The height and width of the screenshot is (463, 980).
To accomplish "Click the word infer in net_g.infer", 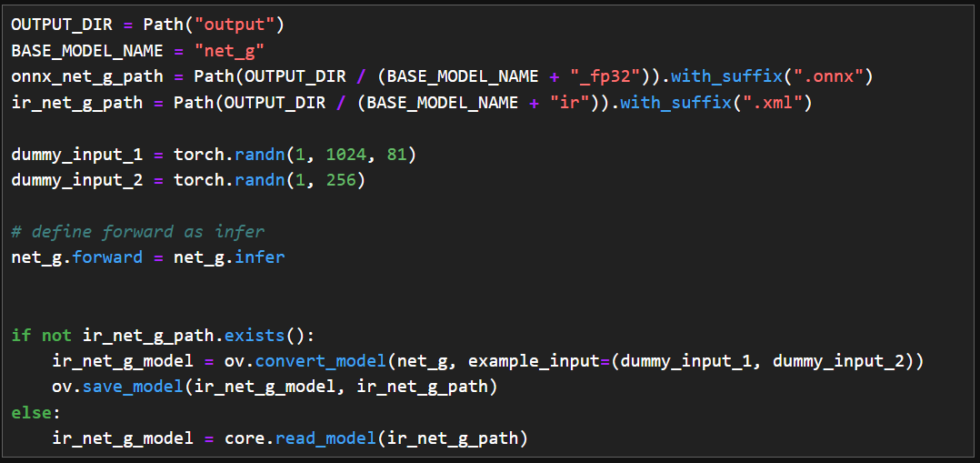I will (261, 257).
